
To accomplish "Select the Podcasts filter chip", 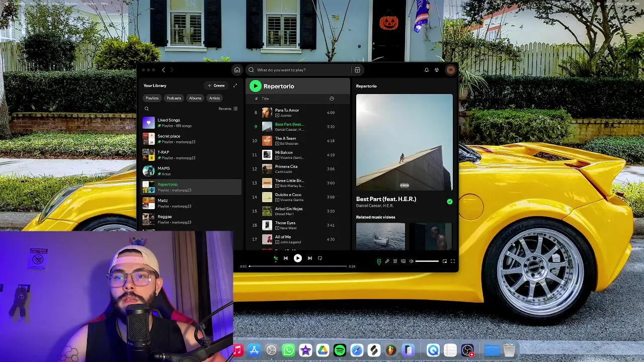I will coord(174,98).
